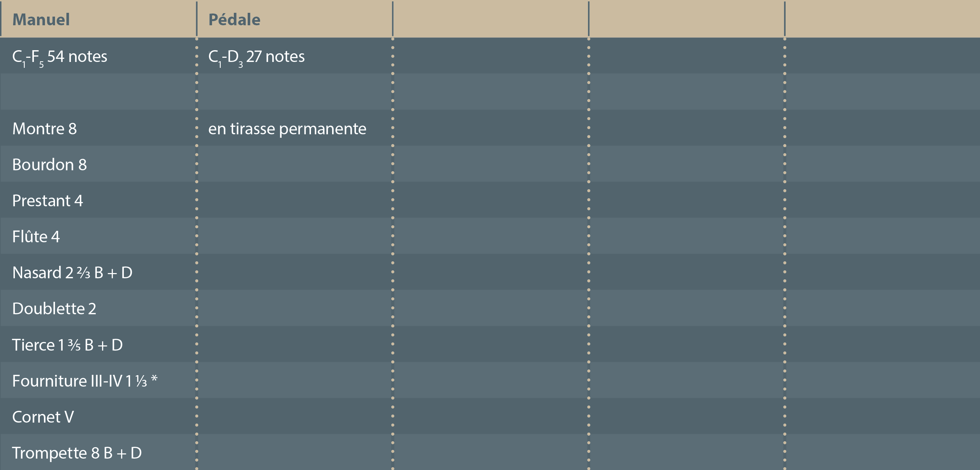Click the en tirasse permanente text

[x=287, y=129]
